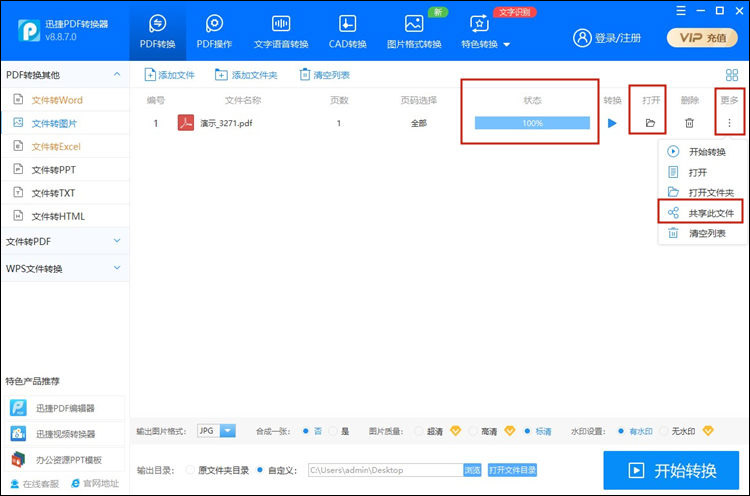Click the 添加文件夹 toolbar button
This screenshot has width=750, height=496.
point(246,75)
